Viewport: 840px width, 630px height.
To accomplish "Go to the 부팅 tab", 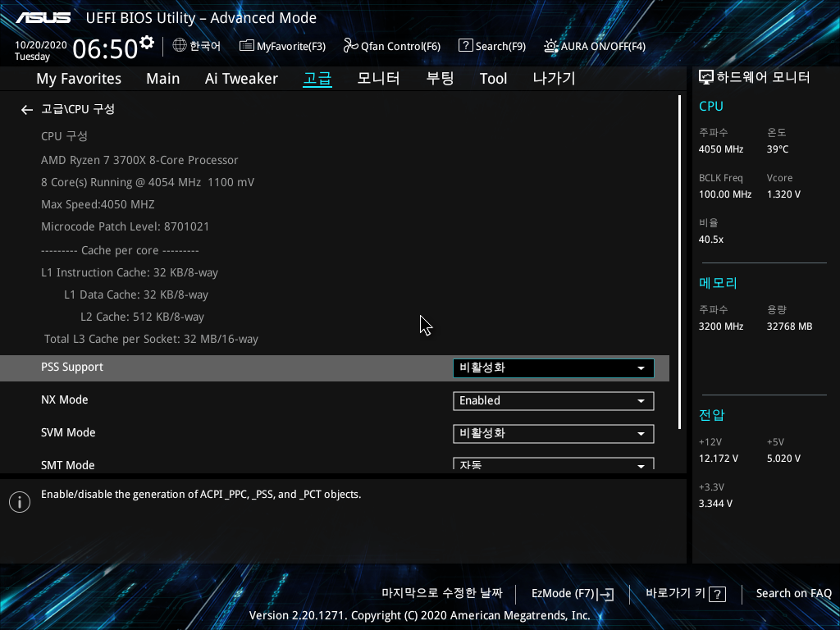I will click(440, 79).
